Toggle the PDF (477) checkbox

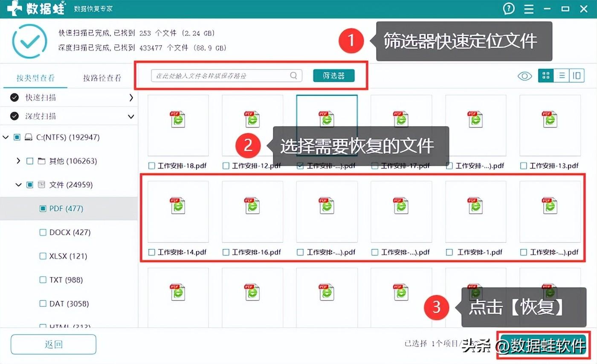coord(43,208)
